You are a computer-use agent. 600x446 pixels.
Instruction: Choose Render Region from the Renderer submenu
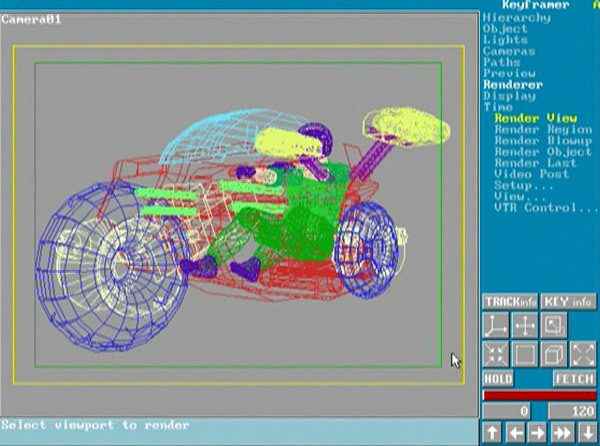(543, 130)
